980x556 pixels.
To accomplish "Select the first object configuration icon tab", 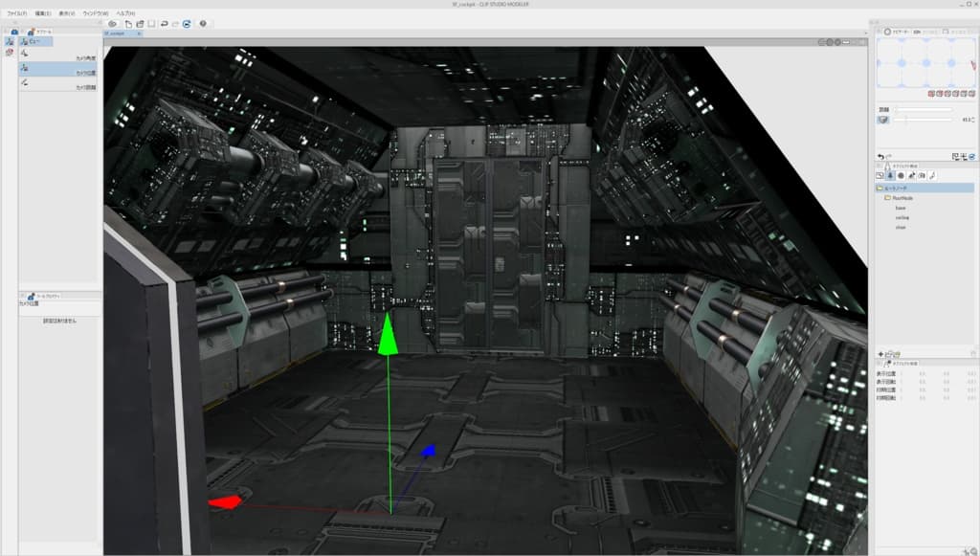I will click(x=880, y=176).
